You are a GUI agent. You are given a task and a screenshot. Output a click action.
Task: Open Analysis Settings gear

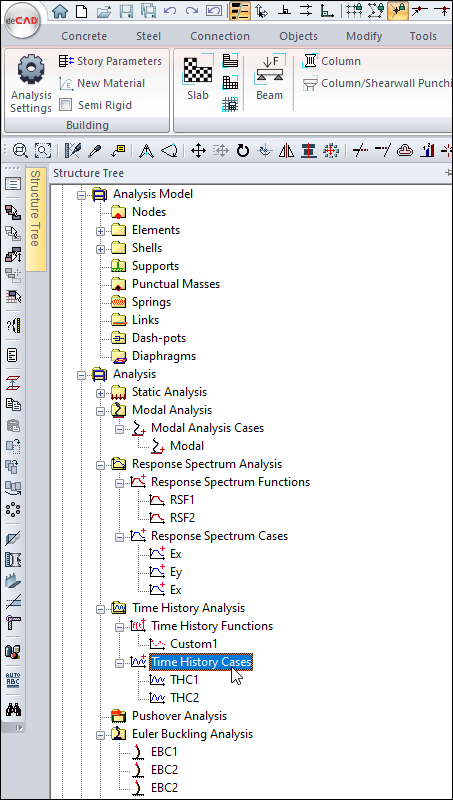click(32, 84)
